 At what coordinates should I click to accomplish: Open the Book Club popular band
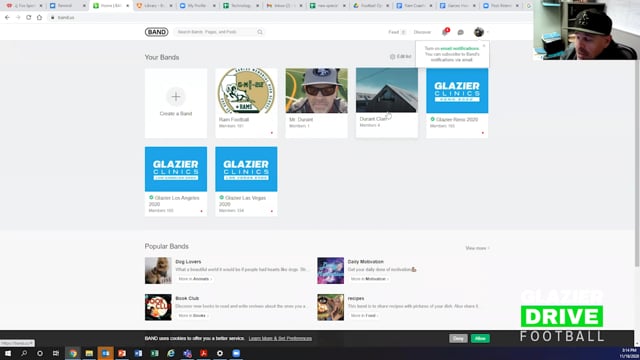point(187,298)
